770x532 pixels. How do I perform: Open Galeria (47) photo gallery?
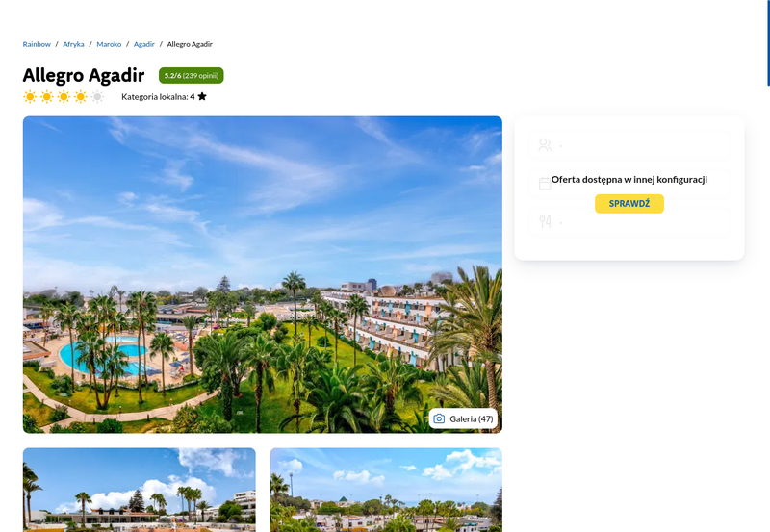coord(463,418)
